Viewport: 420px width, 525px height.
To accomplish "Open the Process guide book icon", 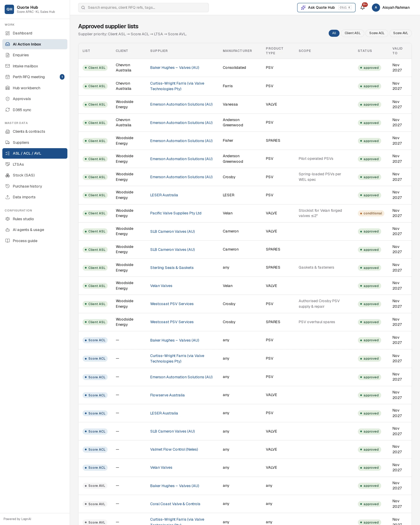I will click(8, 241).
